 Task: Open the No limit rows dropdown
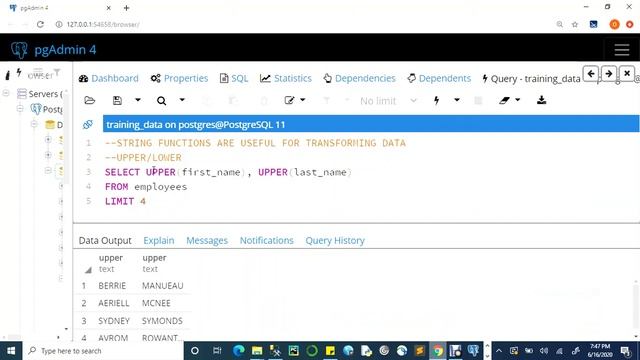(388, 101)
